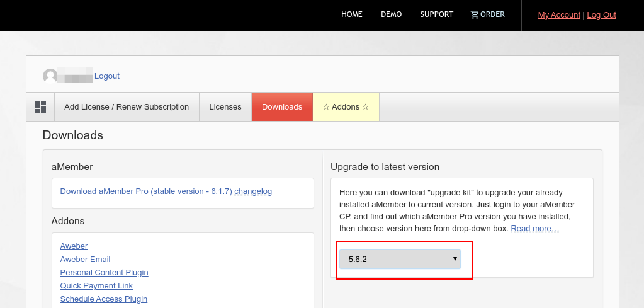The image size is (644, 308).
Task: Open the Quick Payment Link addon
Action: point(96,285)
